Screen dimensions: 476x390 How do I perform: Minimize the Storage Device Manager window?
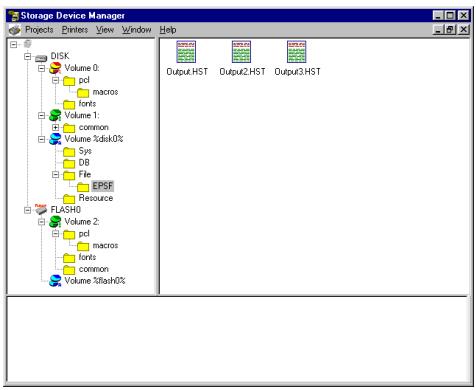[438, 16]
